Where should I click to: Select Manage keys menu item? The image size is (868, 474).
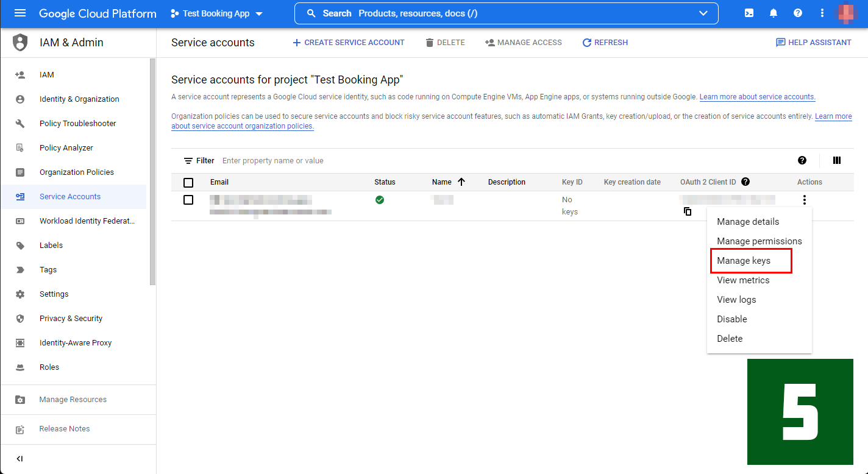(x=759, y=261)
